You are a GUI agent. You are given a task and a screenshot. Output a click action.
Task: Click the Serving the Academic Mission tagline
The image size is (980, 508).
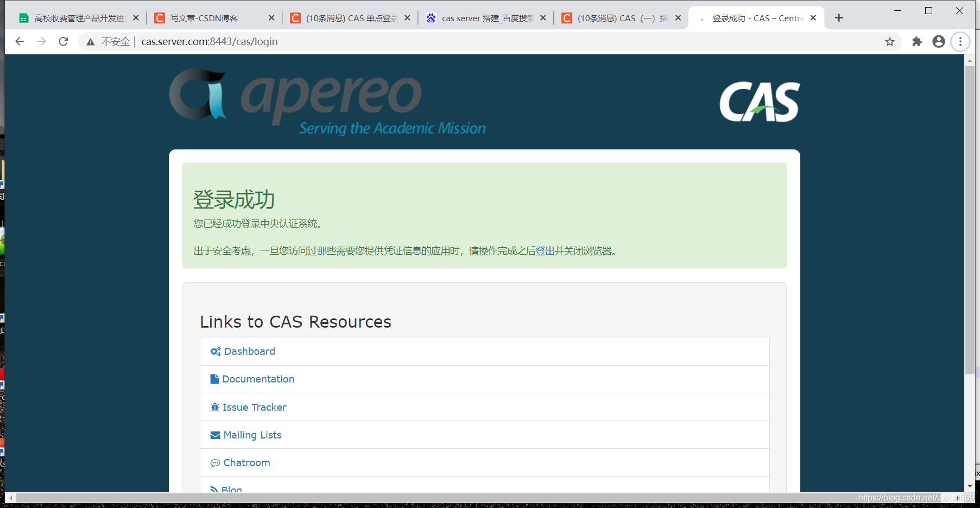[393, 128]
